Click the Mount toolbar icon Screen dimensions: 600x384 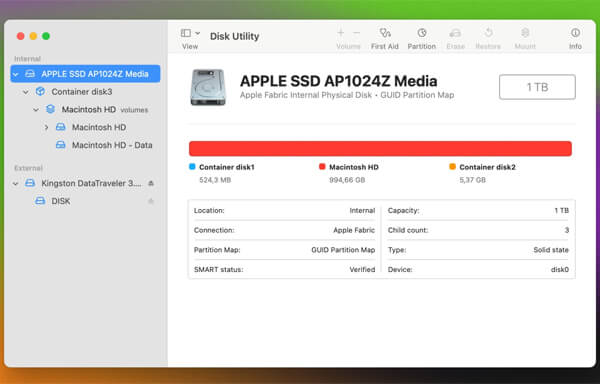(x=525, y=33)
